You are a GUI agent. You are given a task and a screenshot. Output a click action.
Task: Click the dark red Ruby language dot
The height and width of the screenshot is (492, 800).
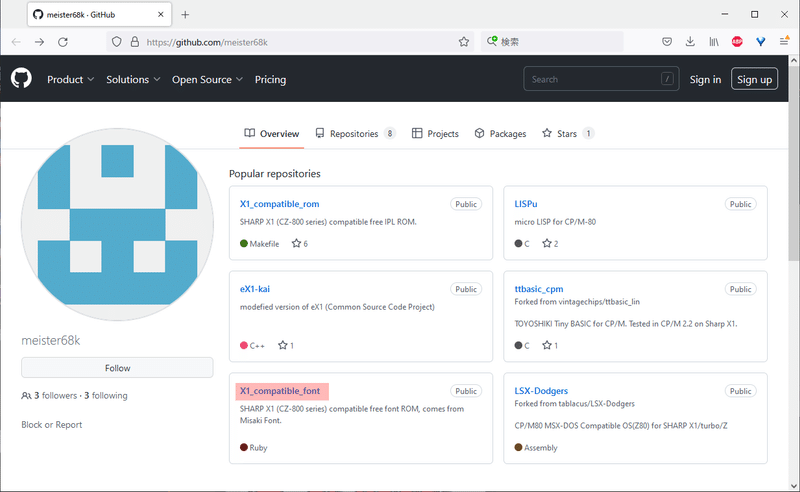tap(244, 447)
